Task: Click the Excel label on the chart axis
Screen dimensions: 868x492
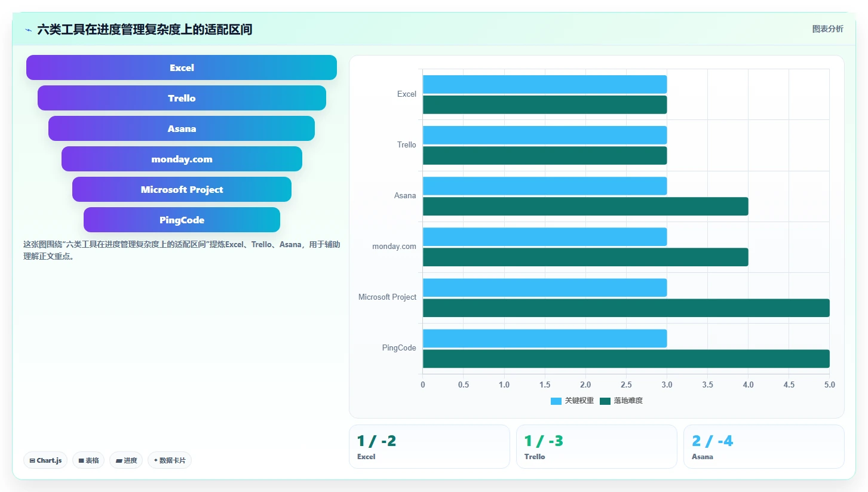Action: click(x=407, y=94)
